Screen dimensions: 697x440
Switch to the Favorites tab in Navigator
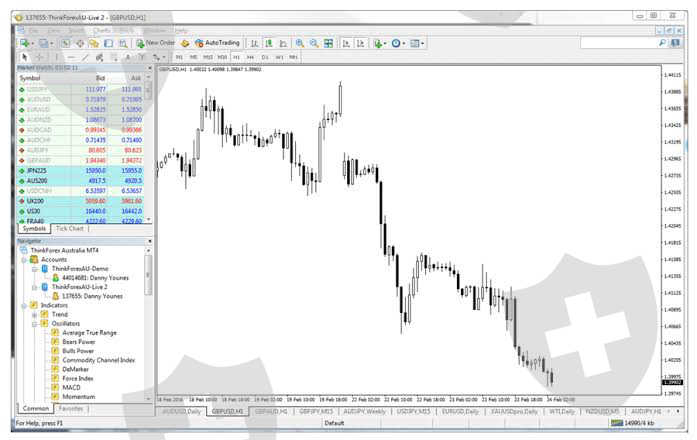(x=71, y=408)
